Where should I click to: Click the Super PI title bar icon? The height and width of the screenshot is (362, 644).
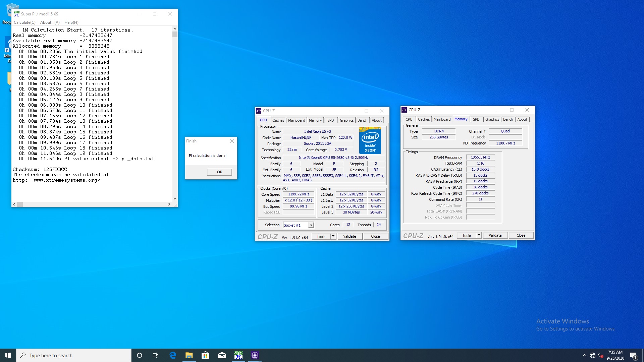pos(17,14)
